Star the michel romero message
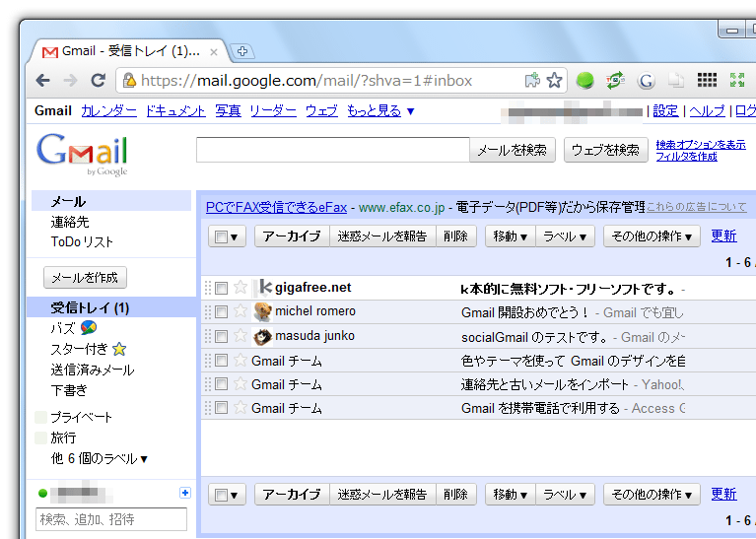The image size is (756, 539). (241, 311)
